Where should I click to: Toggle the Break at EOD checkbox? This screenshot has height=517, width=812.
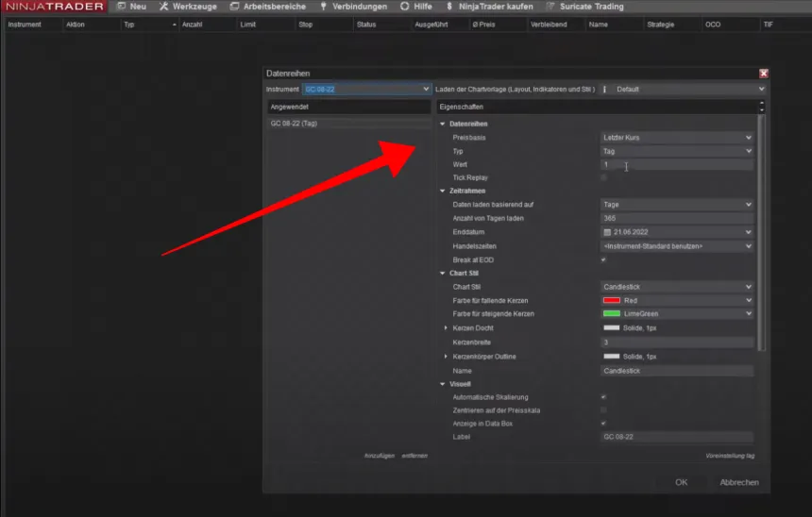(604, 259)
